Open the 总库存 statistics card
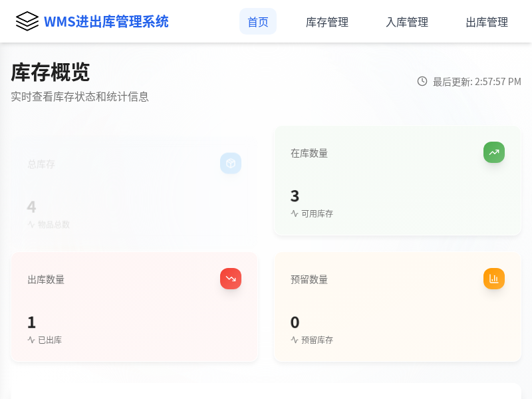The width and height of the screenshot is (532, 399). coord(134,192)
